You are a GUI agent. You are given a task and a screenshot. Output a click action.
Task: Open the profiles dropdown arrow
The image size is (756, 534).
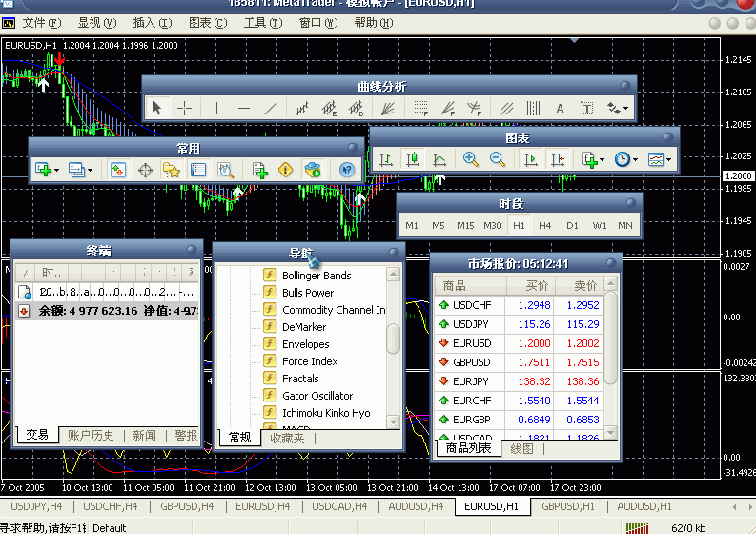coord(91,171)
